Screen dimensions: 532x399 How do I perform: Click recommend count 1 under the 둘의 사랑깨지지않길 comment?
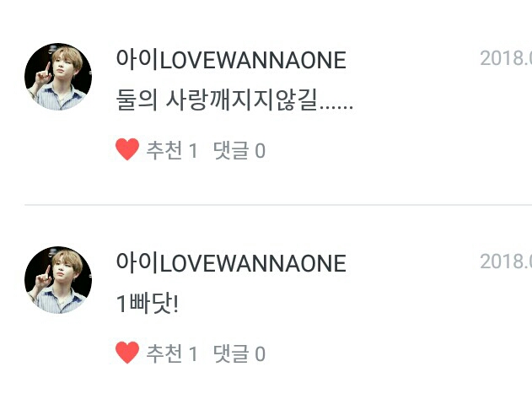[x=193, y=151]
